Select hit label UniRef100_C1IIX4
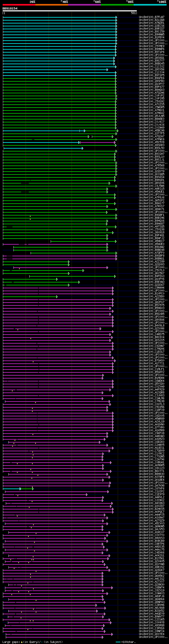Viewport: 169px width, 644px height. (152, 72)
